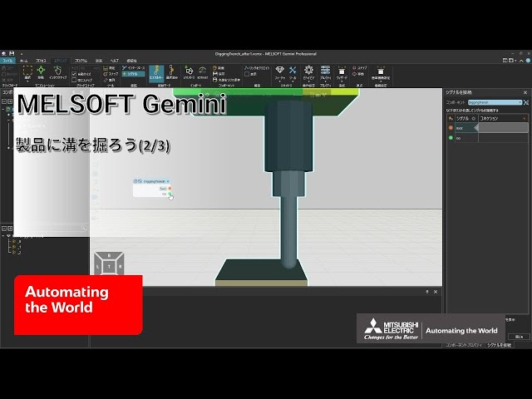532x399 pixels.
Task: Open the crossed-tools dropdown
Action: [293, 73]
